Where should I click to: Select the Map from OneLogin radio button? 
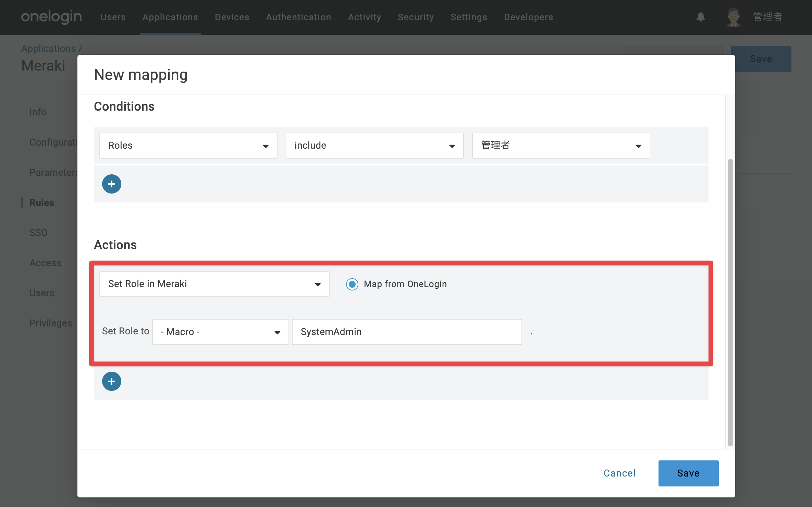(x=352, y=284)
